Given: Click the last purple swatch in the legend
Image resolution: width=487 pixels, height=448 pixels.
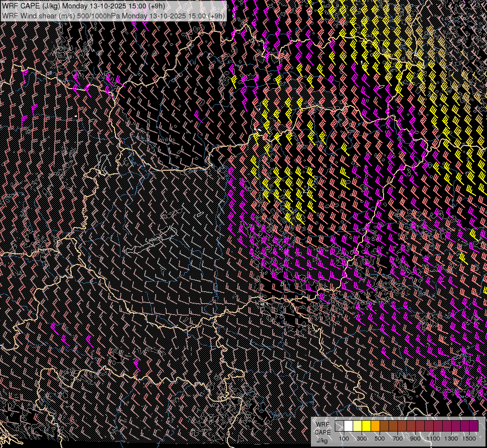Looking at the screenshot, I should 474,426.
